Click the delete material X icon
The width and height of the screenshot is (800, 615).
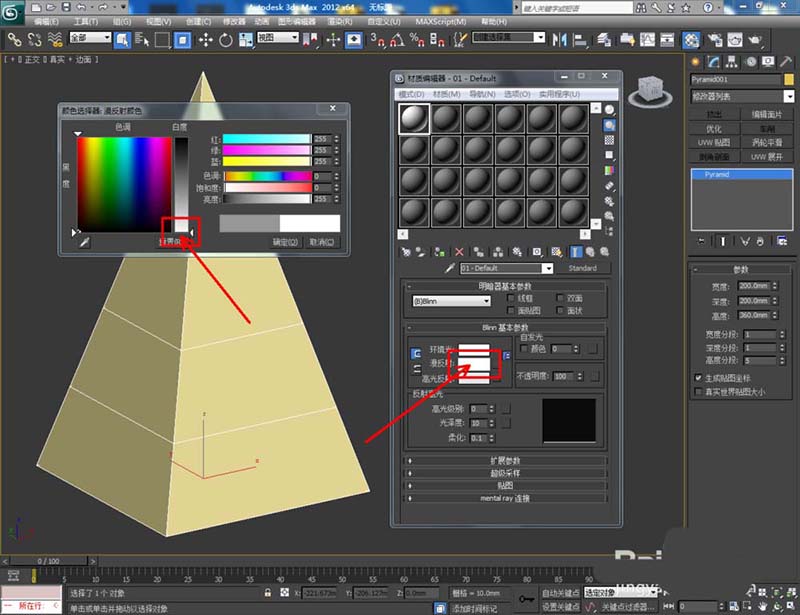pos(460,252)
